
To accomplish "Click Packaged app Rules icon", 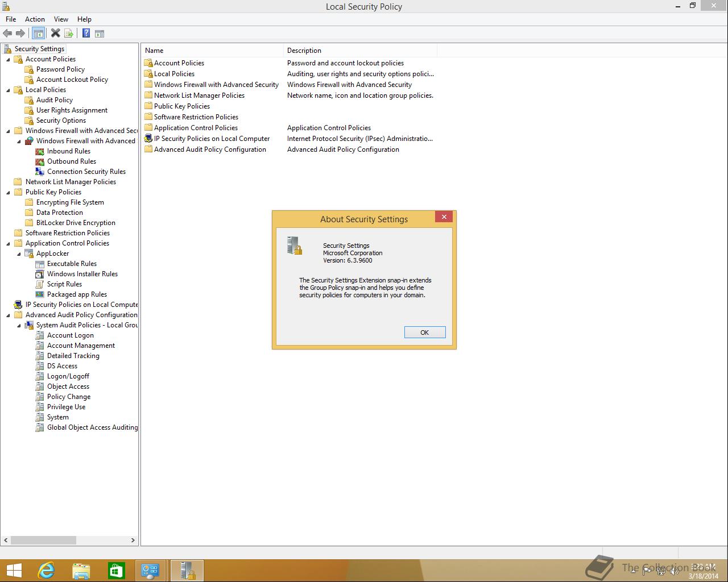I will [x=40, y=294].
